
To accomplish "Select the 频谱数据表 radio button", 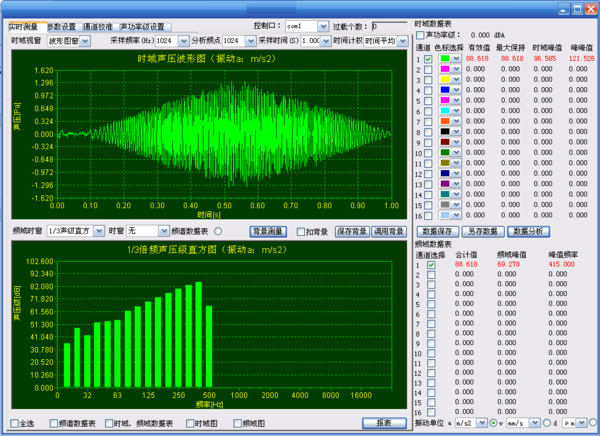I will click(x=217, y=231).
